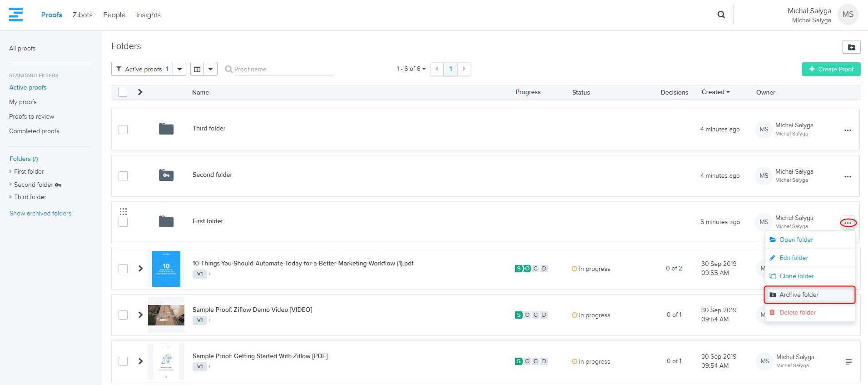Click Show archived folders link
Image resolution: width=868 pixels, height=385 pixels.
[x=40, y=213]
